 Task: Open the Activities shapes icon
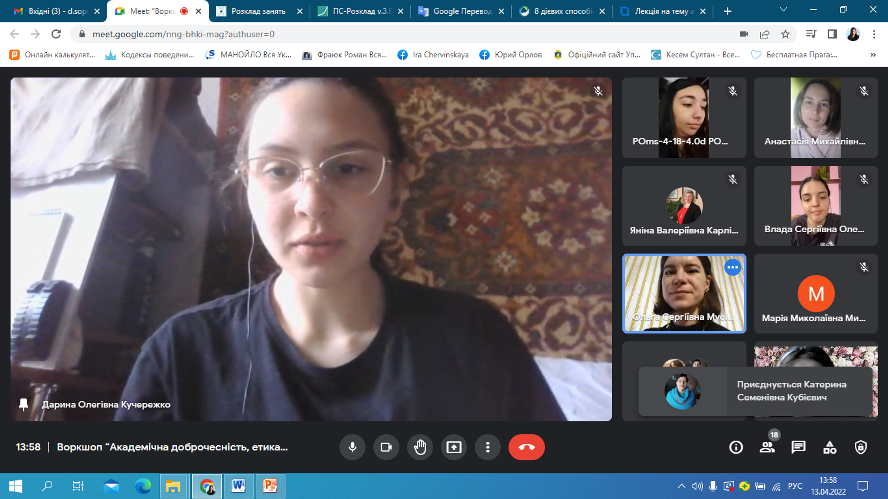(830, 447)
